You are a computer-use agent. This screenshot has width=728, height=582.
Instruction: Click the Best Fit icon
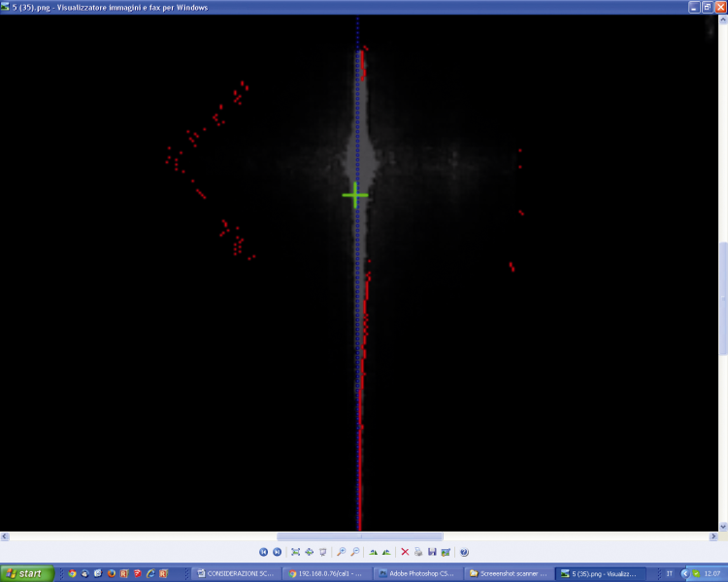tap(295, 552)
